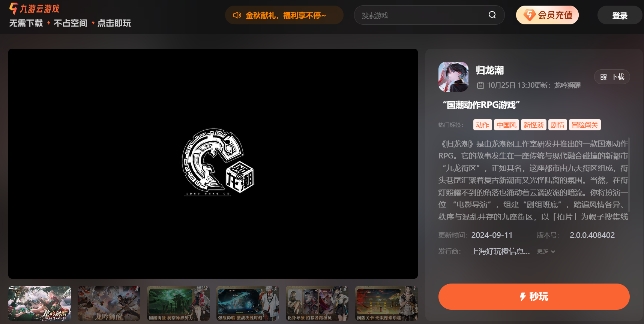644x324 pixels.
Task: Select the 中国风 tag
Action: pyautogui.click(x=506, y=125)
